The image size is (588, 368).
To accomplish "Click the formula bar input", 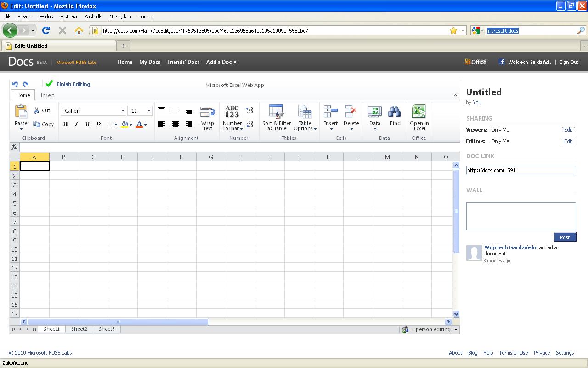I will point(239,147).
